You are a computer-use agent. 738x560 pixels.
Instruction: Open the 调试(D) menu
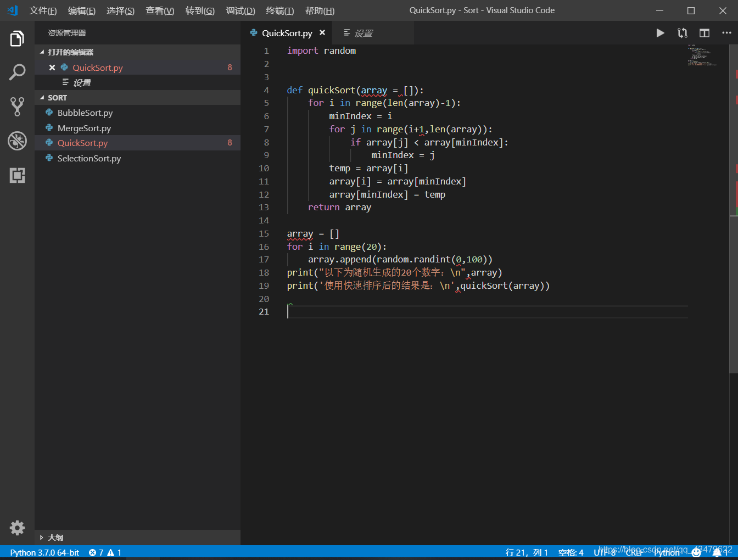[x=241, y=10]
